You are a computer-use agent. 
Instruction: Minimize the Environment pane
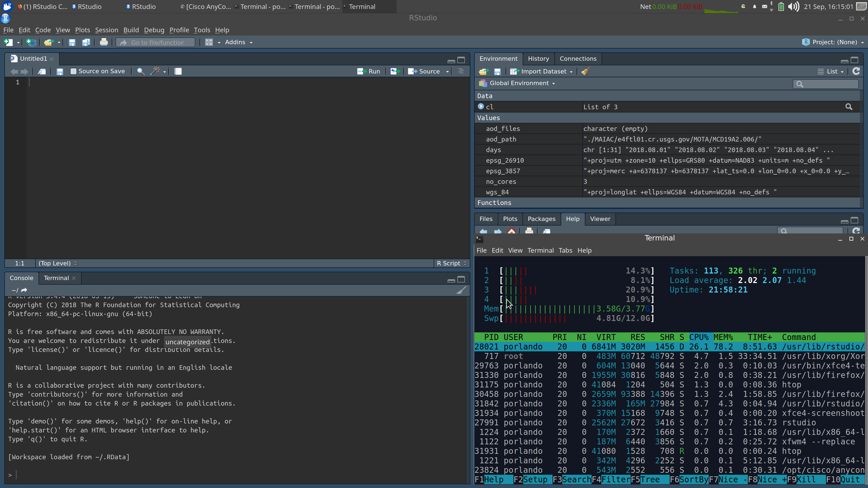[x=844, y=61]
